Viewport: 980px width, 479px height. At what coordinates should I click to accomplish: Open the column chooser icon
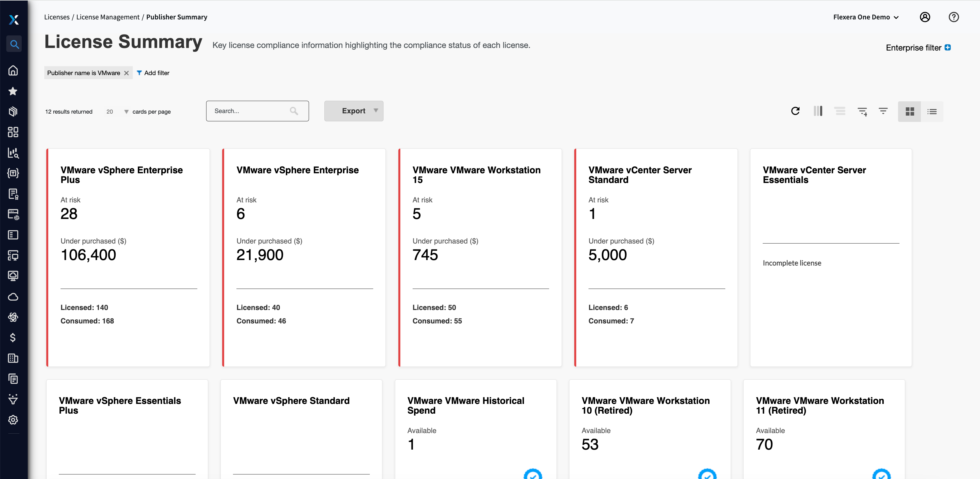(818, 111)
